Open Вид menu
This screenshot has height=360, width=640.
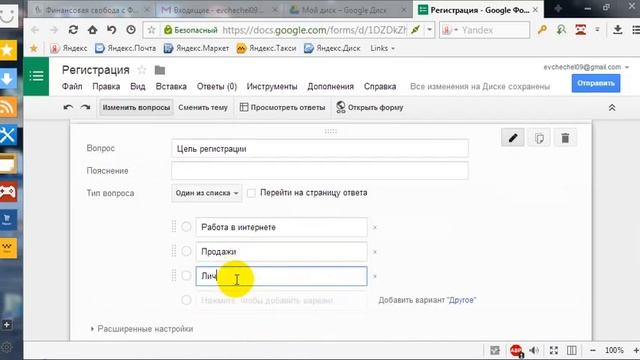pyautogui.click(x=138, y=87)
